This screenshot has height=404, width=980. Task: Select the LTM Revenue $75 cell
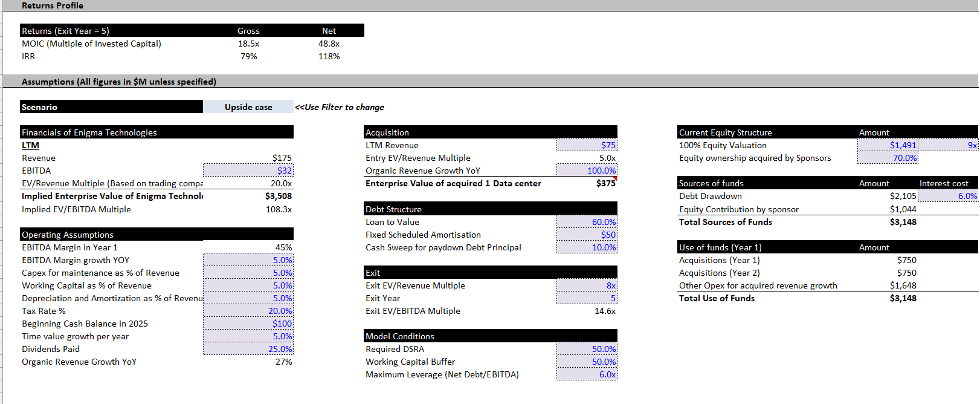[x=587, y=145]
